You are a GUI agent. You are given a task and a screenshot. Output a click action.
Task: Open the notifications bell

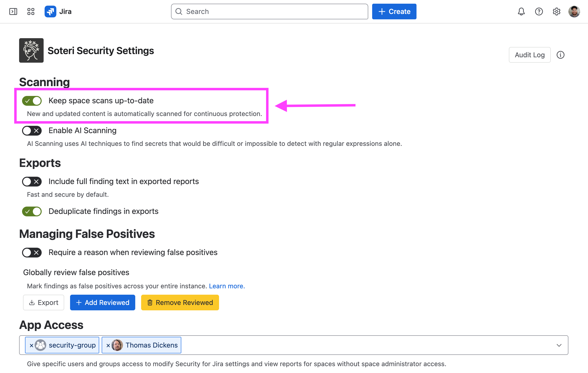point(521,12)
